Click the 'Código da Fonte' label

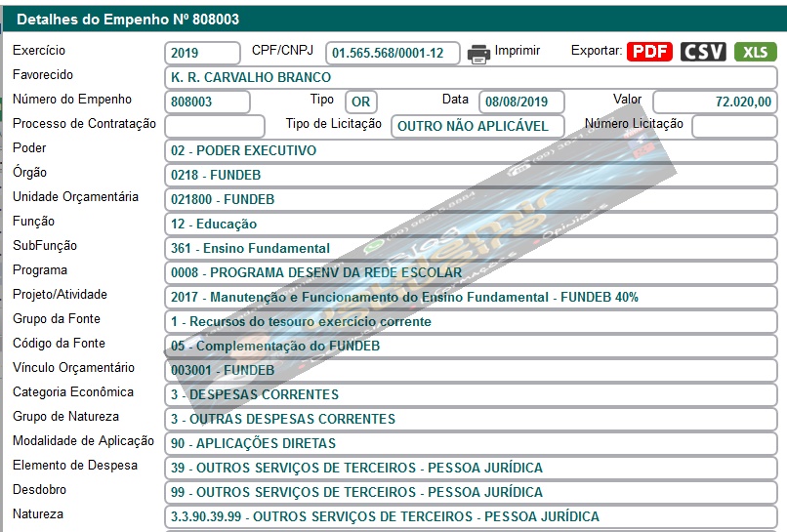coord(59,344)
